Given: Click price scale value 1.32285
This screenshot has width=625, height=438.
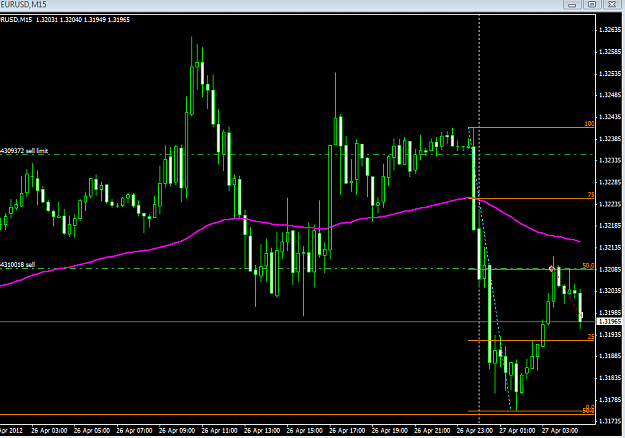Looking at the screenshot, I should [x=610, y=183].
